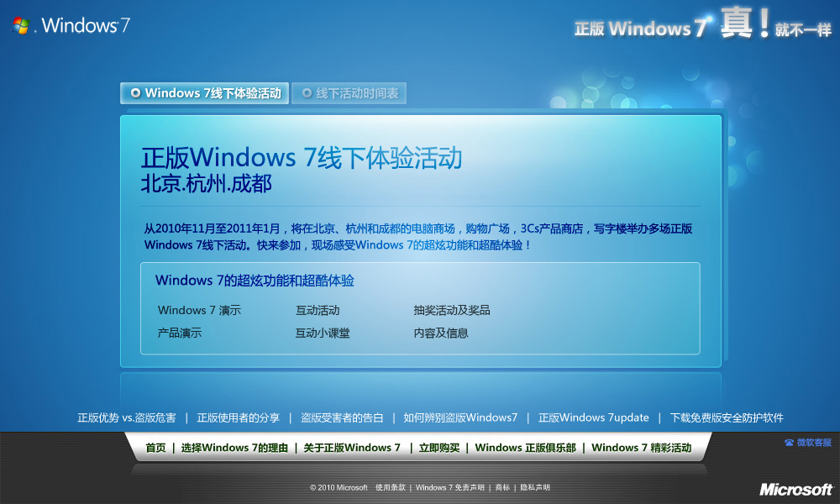Click the Windows 7 flag logo

click(20, 25)
